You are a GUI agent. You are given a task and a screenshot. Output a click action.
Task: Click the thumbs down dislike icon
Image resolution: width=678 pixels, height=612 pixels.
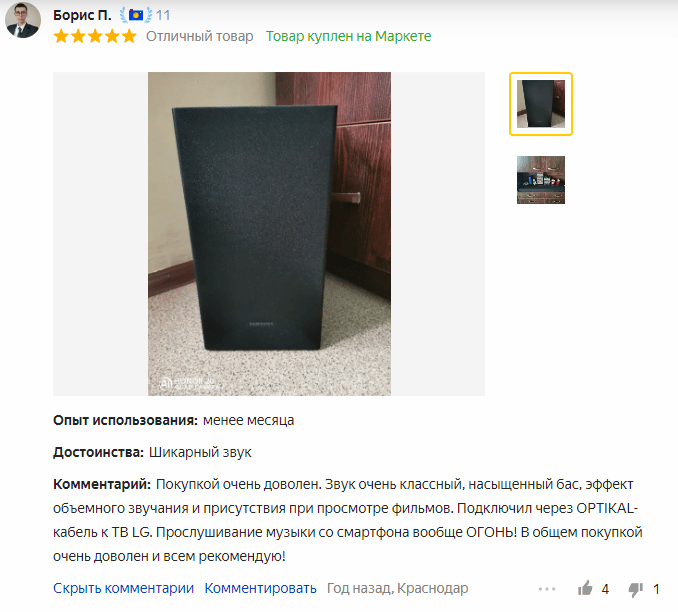[635, 589]
